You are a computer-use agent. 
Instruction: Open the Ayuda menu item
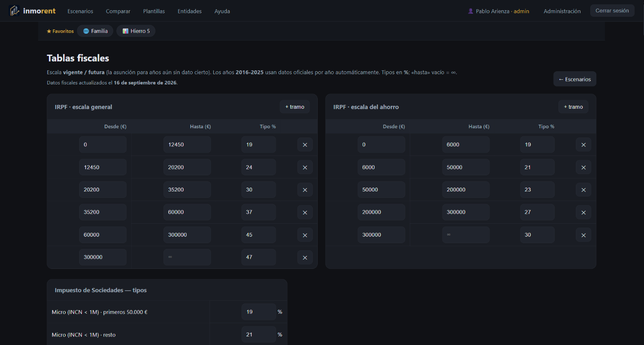(x=222, y=11)
